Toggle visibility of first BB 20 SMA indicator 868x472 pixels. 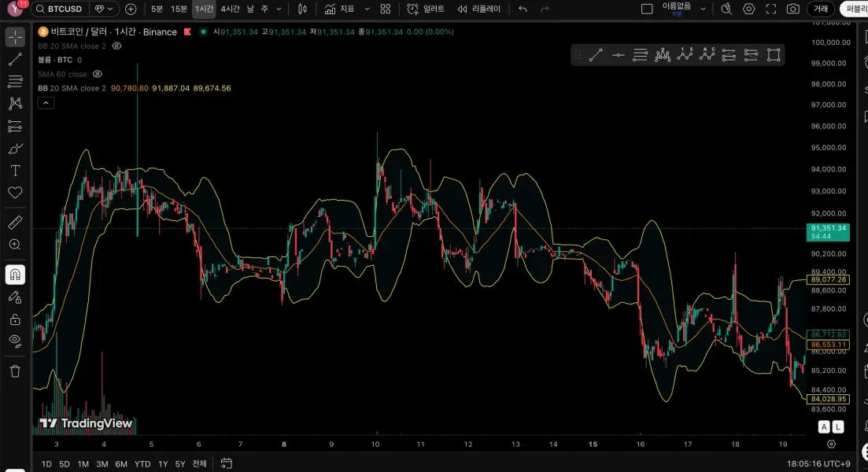click(117, 46)
